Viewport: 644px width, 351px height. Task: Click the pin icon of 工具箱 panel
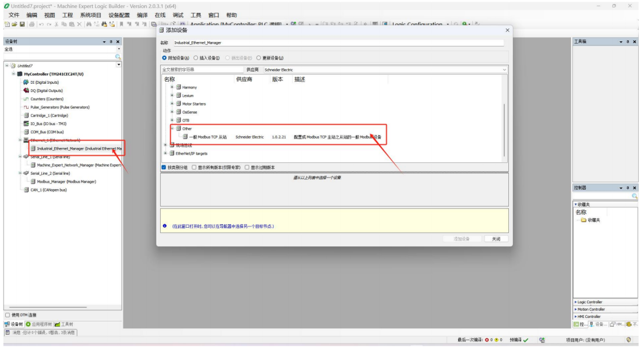point(628,41)
